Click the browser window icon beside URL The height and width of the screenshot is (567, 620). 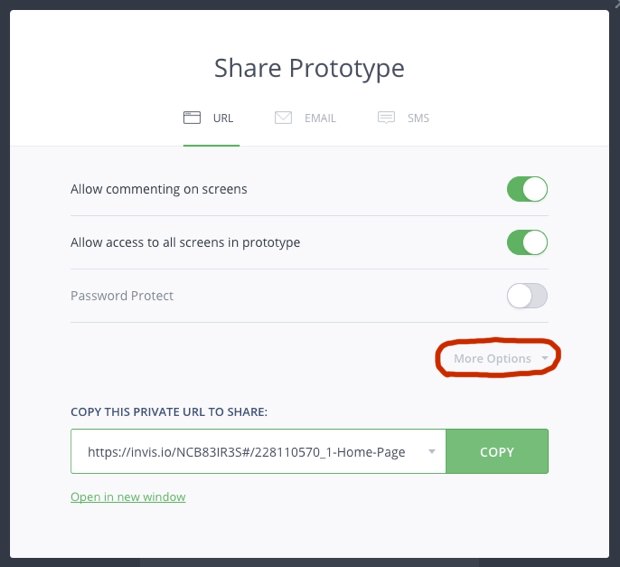[192, 117]
